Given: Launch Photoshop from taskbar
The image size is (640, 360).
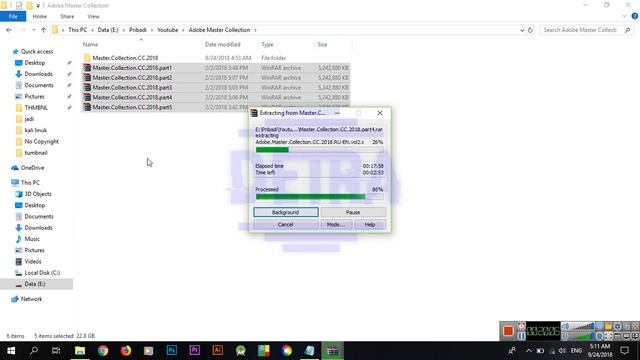Looking at the screenshot, I should coord(172,351).
